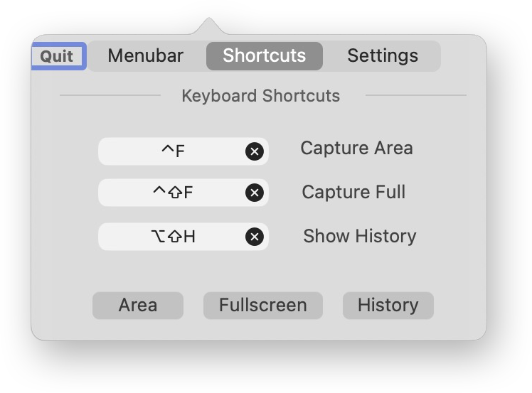Click the Capture Area shortcut field
Image resolution: width=532 pixels, height=393 pixels.
[173, 151]
